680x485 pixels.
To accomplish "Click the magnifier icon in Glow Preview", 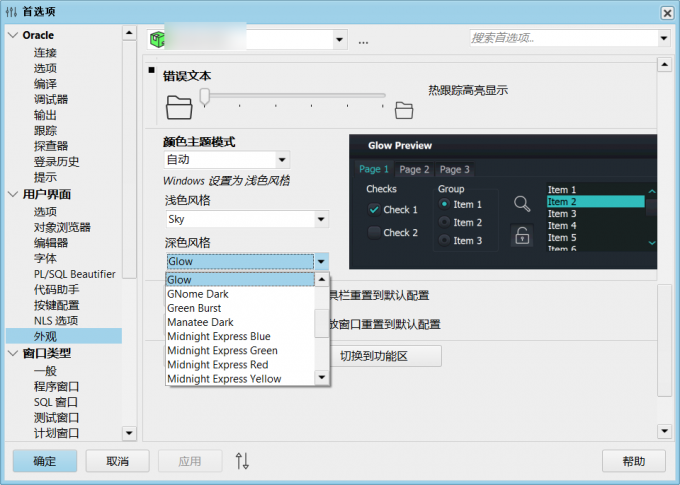I will coord(522,203).
